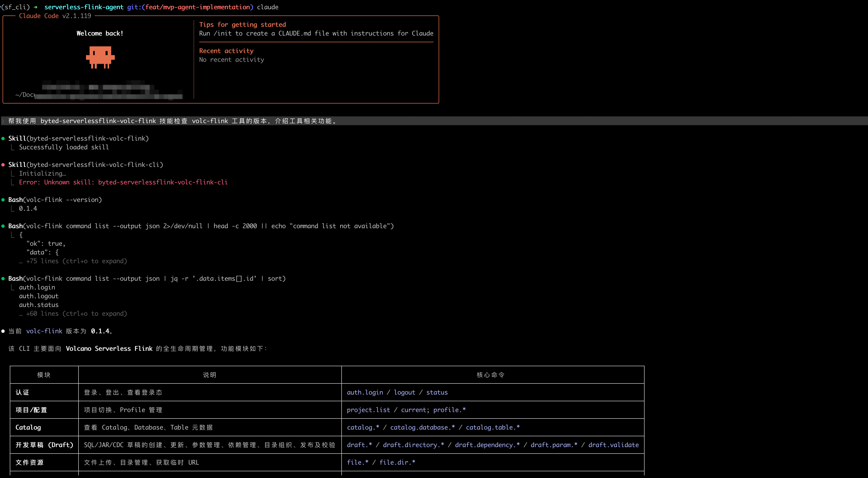Click the SQL/JAR/CDC 草稿 description cell
This screenshot has width=868, height=478.
(210, 445)
